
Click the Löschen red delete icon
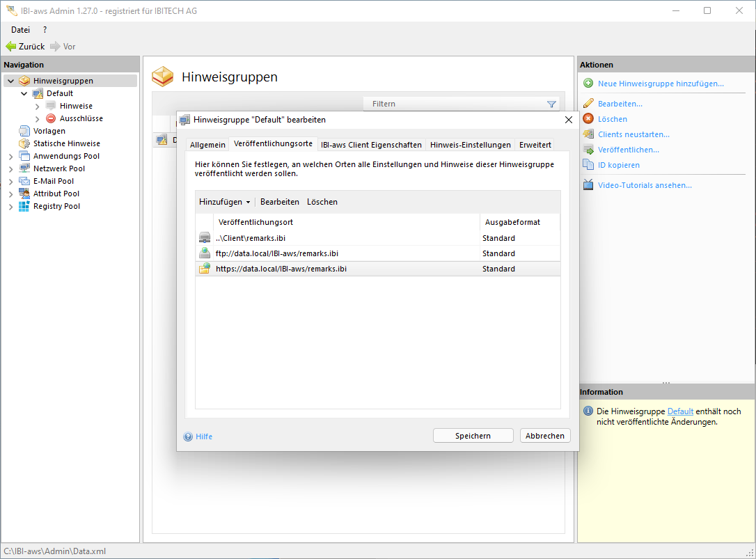[588, 119]
